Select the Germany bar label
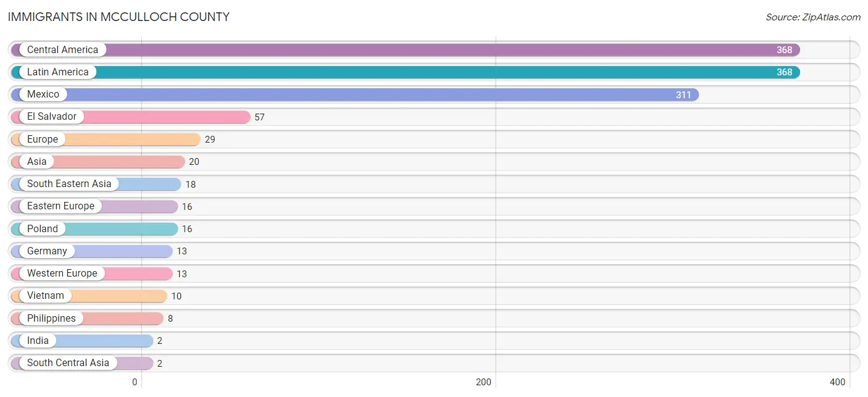868x397 pixels. tap(47, 251)
